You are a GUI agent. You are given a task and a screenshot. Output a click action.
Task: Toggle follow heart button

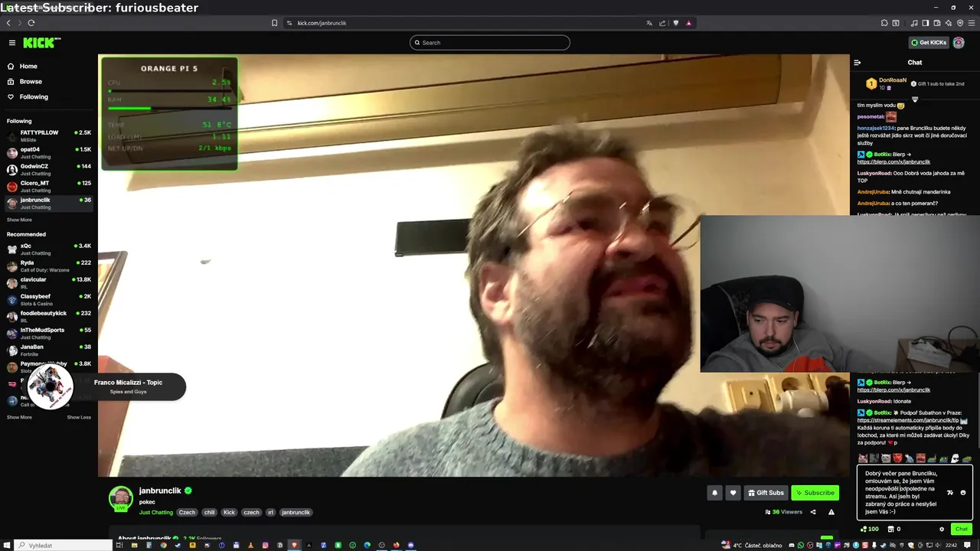[x=733, y=493]
